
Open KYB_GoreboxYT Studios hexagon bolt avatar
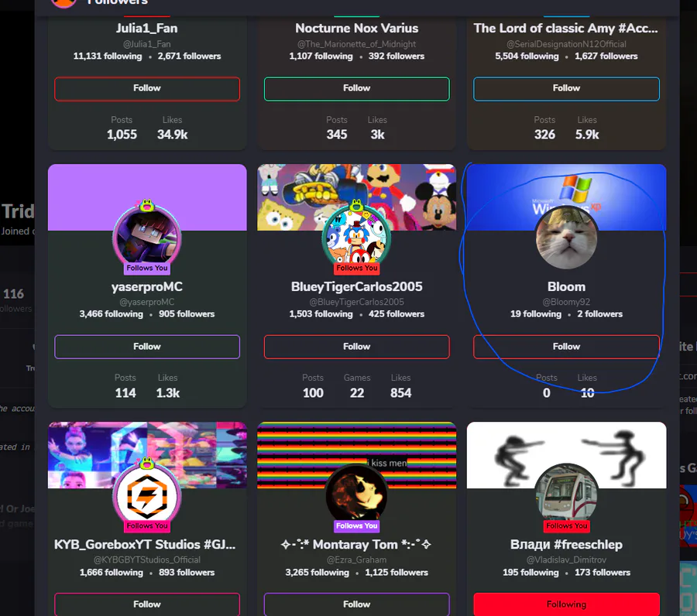tap(146, 497)
